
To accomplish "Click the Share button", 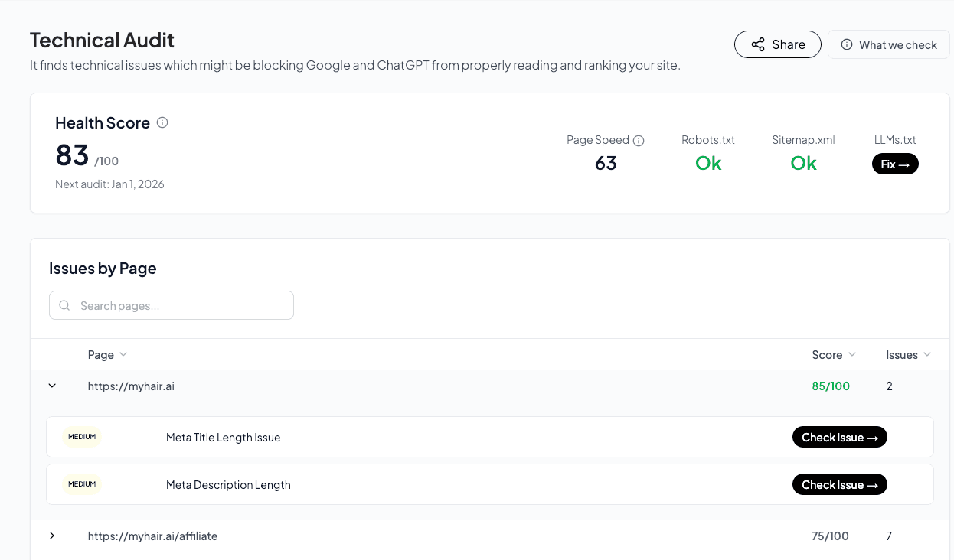I will pos(778,44).
